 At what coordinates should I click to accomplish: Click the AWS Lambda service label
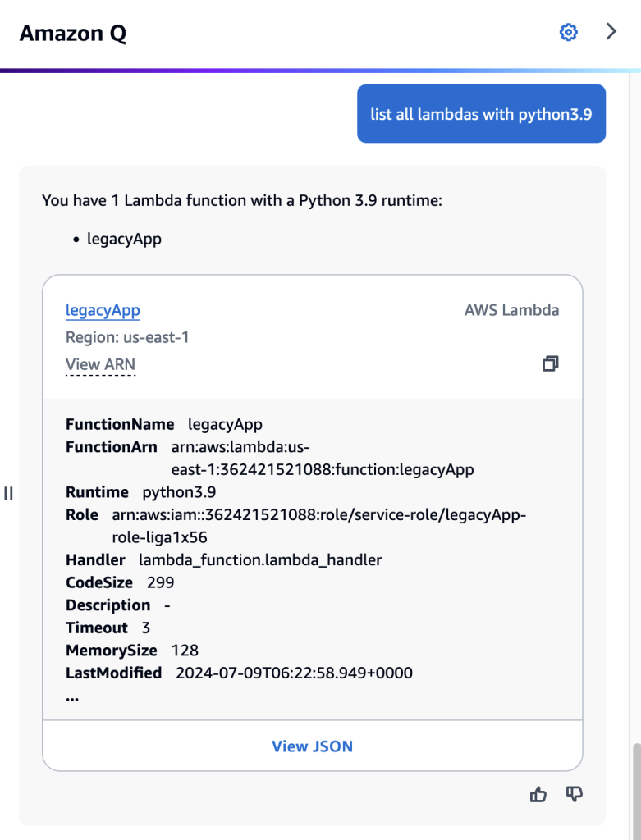pyautogui.click(x=511, y=310)
